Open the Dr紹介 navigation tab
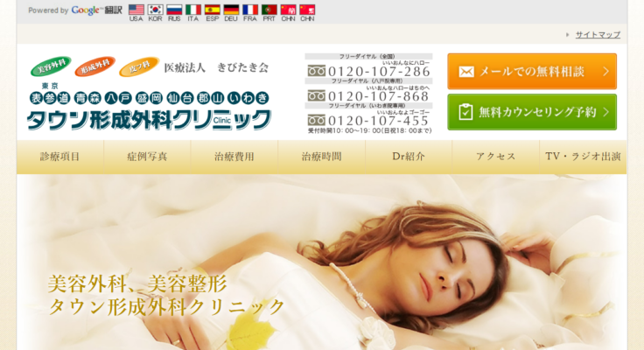The height and width of the screenshot is (350, 644). click(x=409, y=157)
